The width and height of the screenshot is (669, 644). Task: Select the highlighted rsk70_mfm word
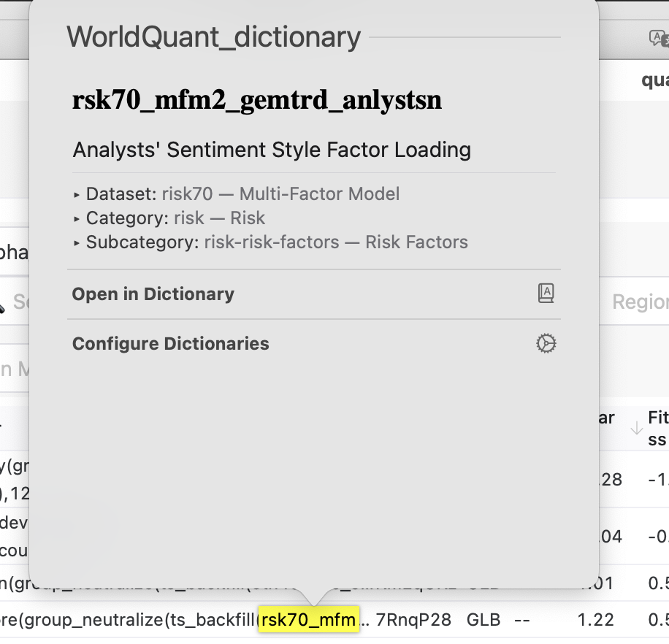[x=308, y=620]
